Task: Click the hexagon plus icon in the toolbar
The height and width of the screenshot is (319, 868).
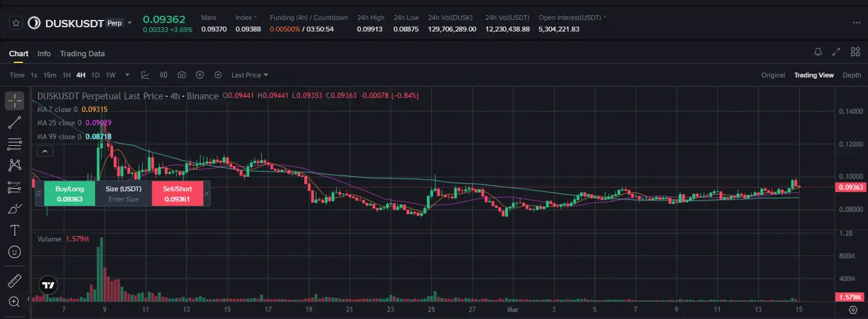Action: pyautogui.click(x=218, y=75)
